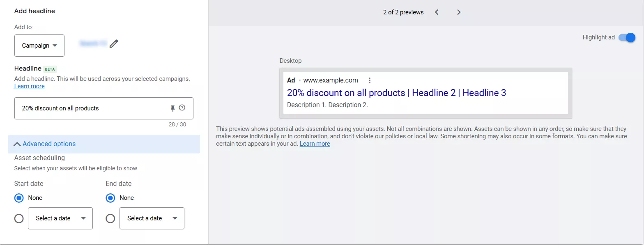Viewport: 644px width, 245px height.
Task: Open the Start date Select a date dropdown
Action: point(60,218)
